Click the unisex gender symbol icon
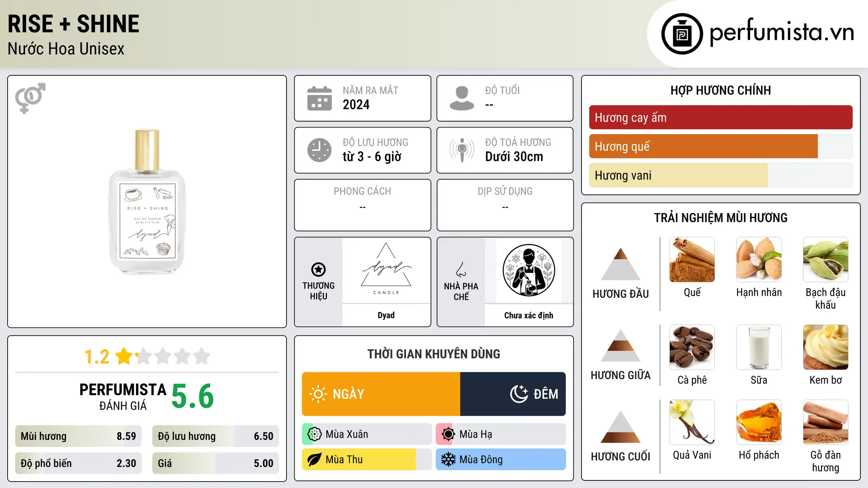Viewport: 868px width, 488px height. (x=30, y=98)
